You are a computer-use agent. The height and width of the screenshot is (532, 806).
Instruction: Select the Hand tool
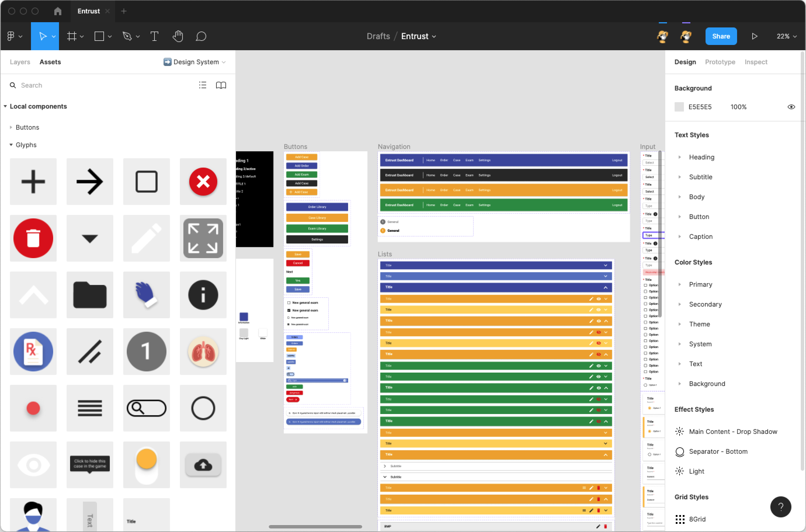click(x=178, y=36)
